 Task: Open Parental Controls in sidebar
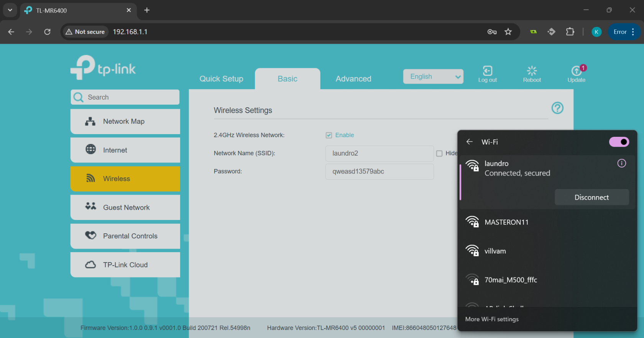tap(125, 236)
